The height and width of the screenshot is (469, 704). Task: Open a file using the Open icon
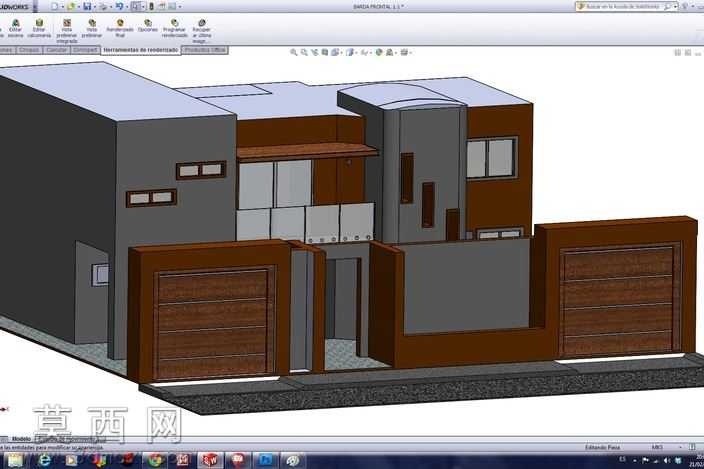[x=70, y=6]
